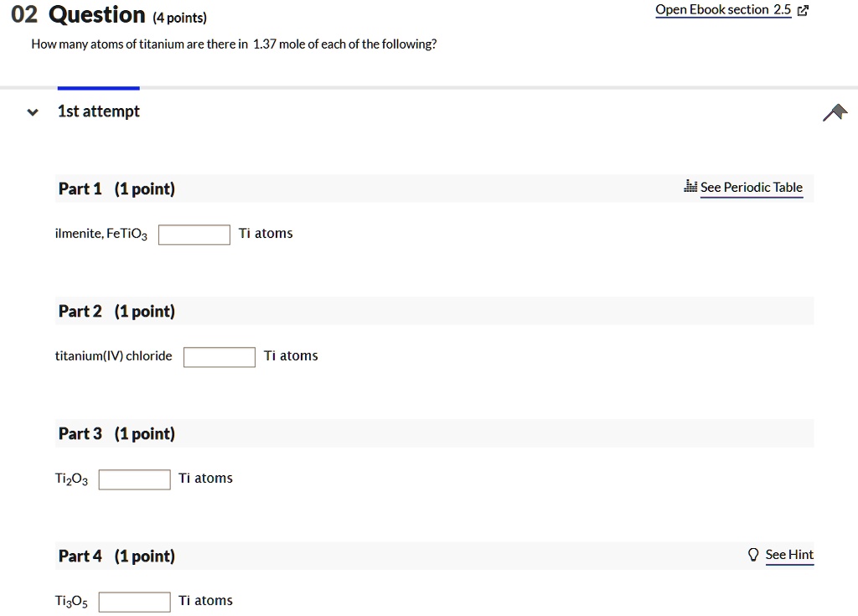The image size is (858, 616).
Task: Open Ebook section 2.5
Action: point(722,9)
